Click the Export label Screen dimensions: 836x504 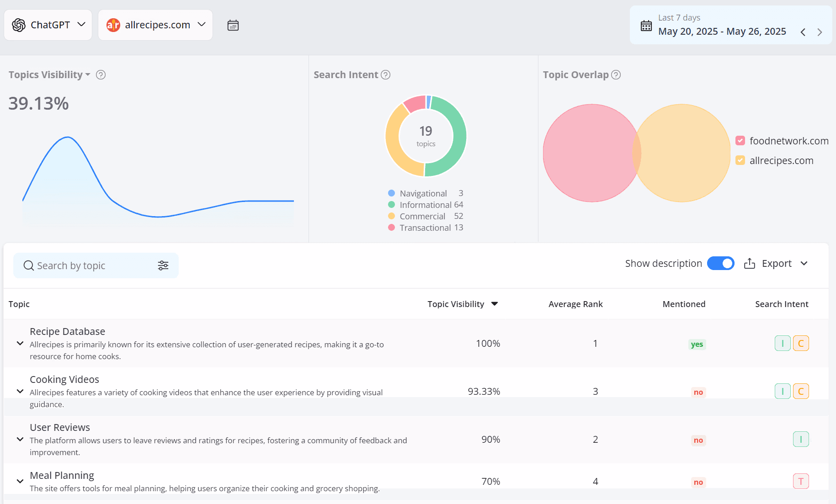(777, 264)
